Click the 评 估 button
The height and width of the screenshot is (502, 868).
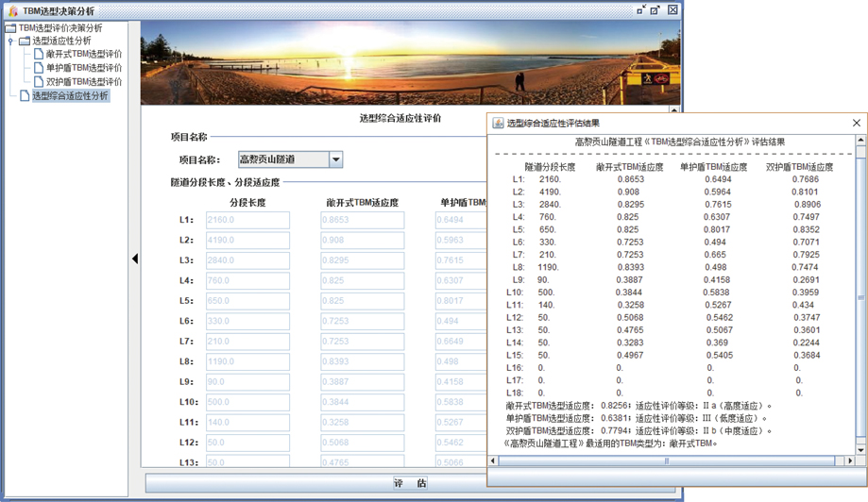point(410,483)
